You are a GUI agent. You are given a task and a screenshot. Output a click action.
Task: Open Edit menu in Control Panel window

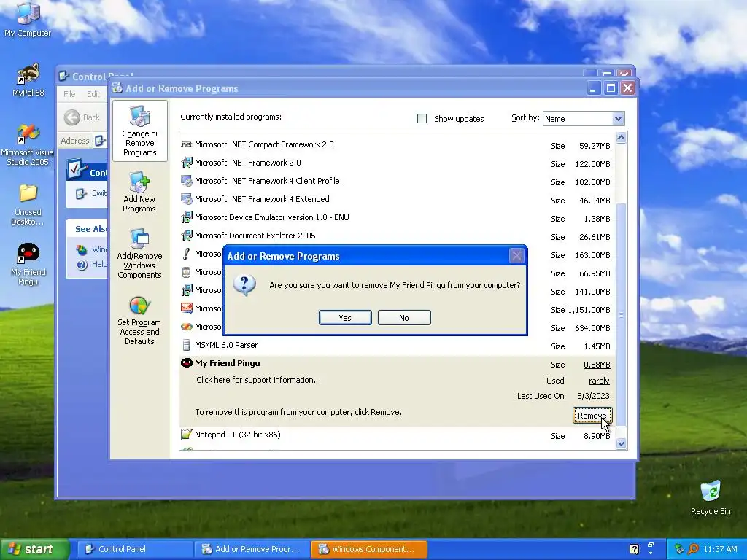coord(93,94)
